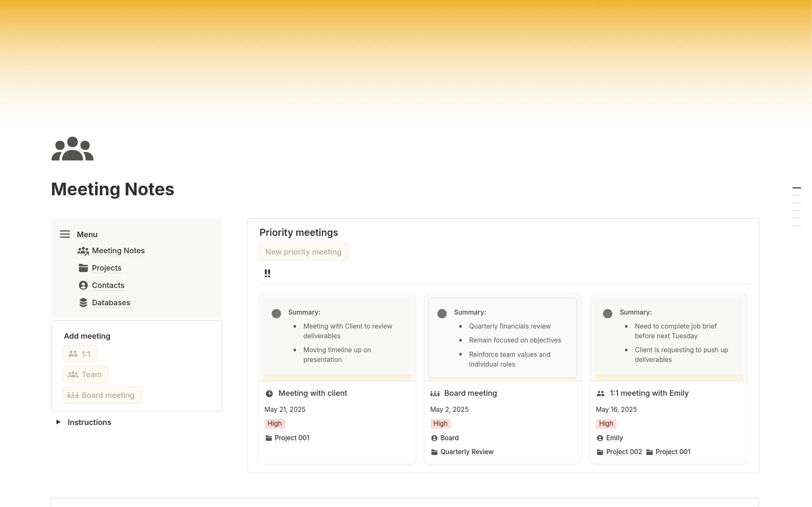Click the double-exclamation priority icon
The image size is (812, 507).
pos(267,273)
